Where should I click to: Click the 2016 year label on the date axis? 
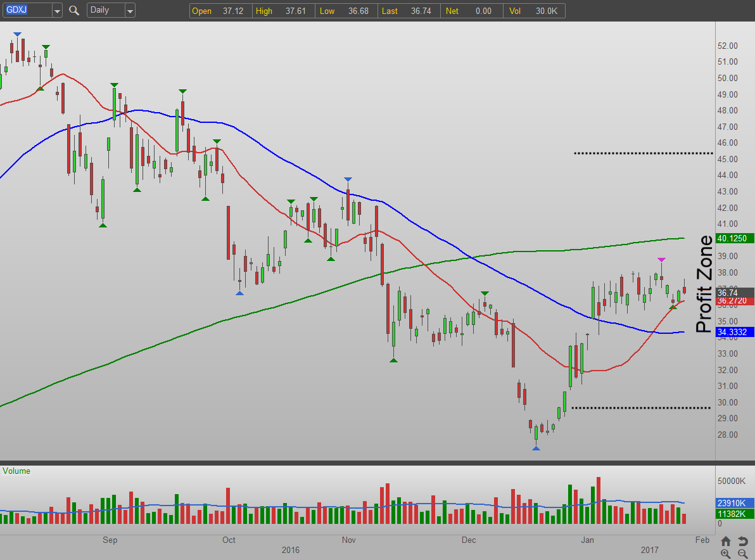[x=290, y=550]
